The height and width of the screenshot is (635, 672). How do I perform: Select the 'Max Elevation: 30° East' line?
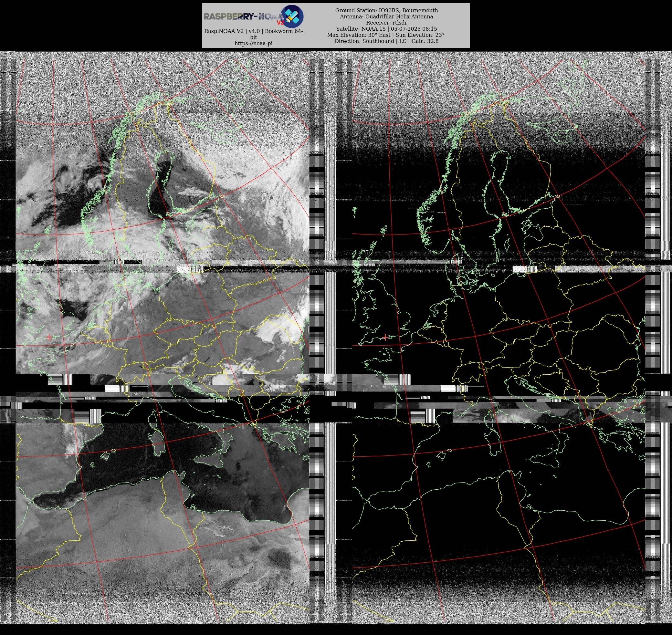pos(386,35)
